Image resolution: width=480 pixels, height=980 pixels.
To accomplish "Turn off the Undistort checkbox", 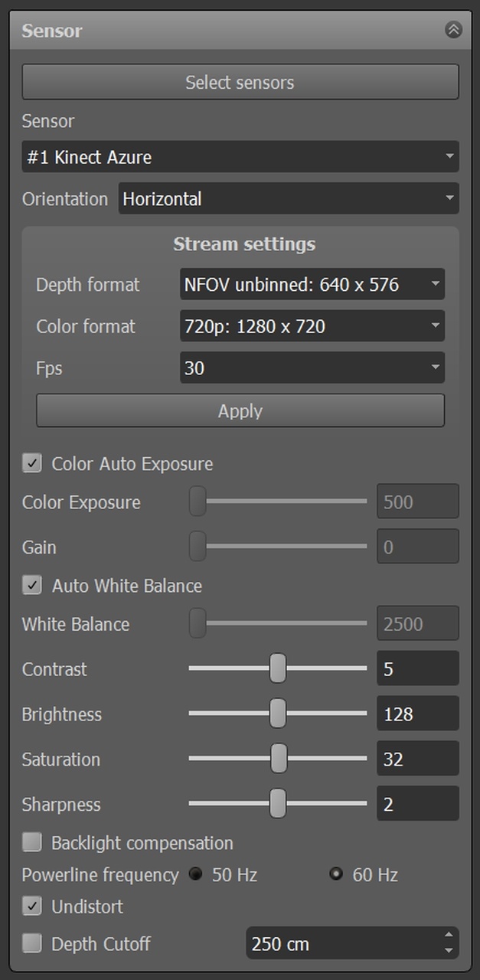I will coord(32,906).
